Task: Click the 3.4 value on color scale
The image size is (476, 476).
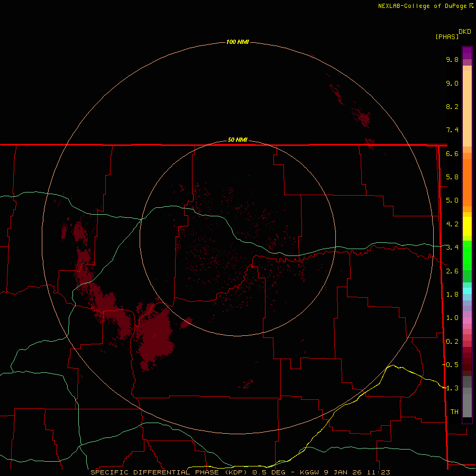Action: tap(452, 248)
